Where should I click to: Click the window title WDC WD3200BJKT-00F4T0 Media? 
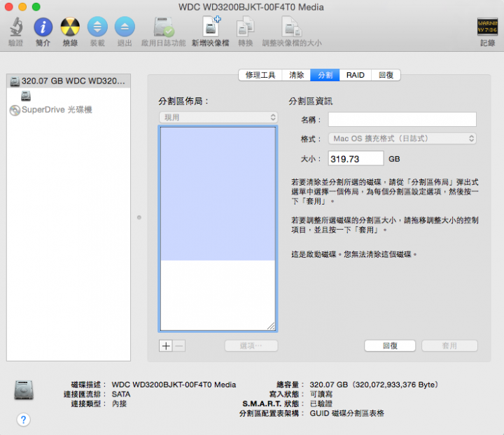tap(251, 7)
